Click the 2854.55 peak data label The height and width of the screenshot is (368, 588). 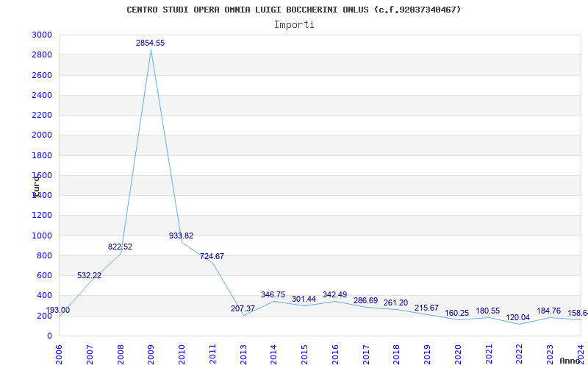click(x=151, y=43)
